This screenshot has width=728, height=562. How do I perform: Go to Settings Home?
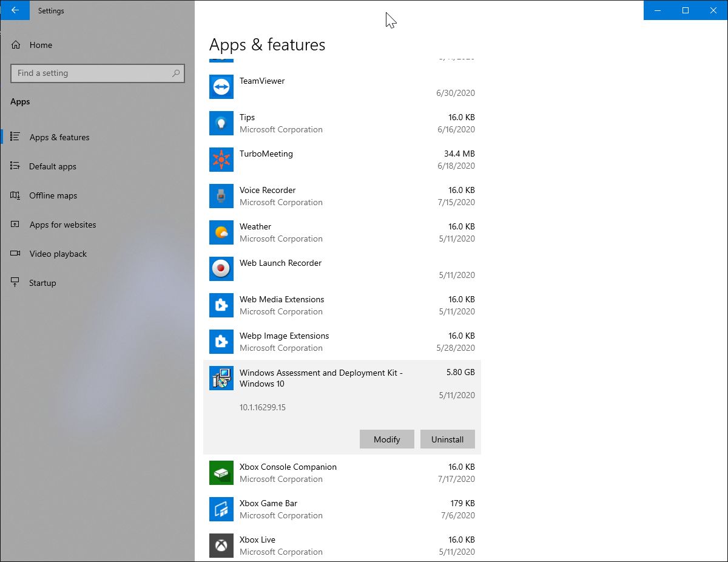(x=97, y=45)
